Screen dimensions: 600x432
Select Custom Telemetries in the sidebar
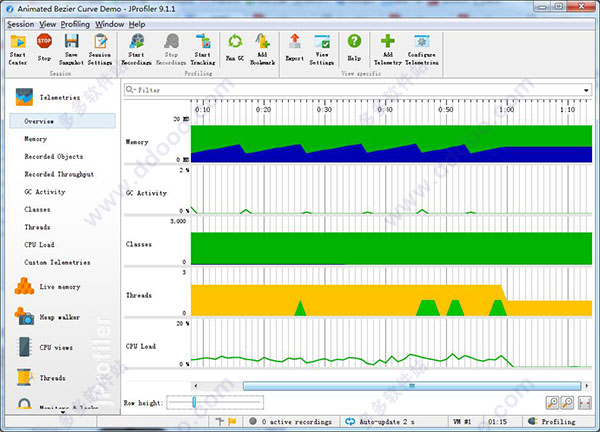[57, 262]
